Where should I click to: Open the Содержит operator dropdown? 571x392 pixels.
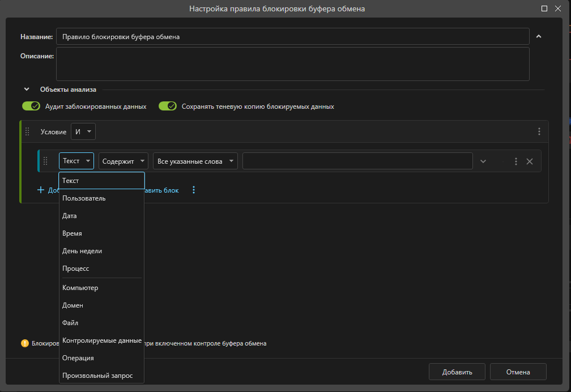(123, 161)
